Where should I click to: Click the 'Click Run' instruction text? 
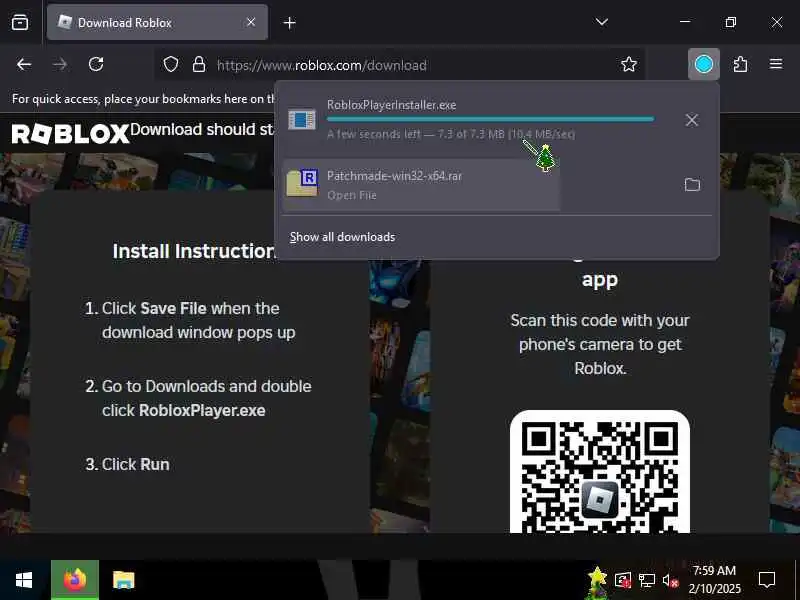click(135, 464)
